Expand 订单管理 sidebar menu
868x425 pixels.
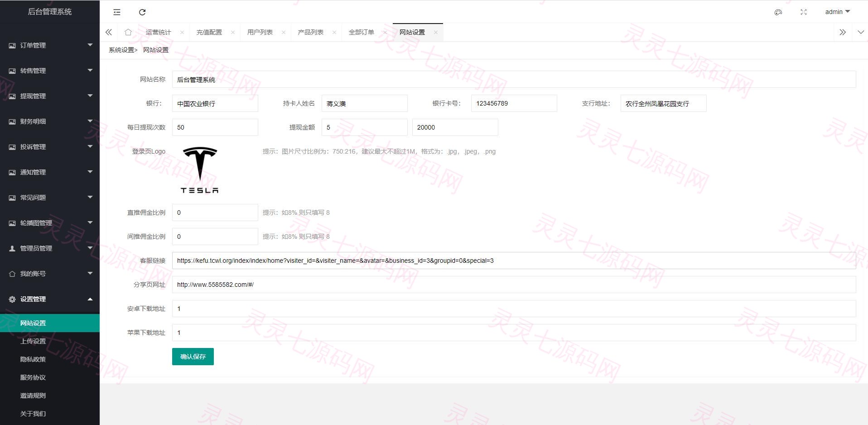(50, 45)
